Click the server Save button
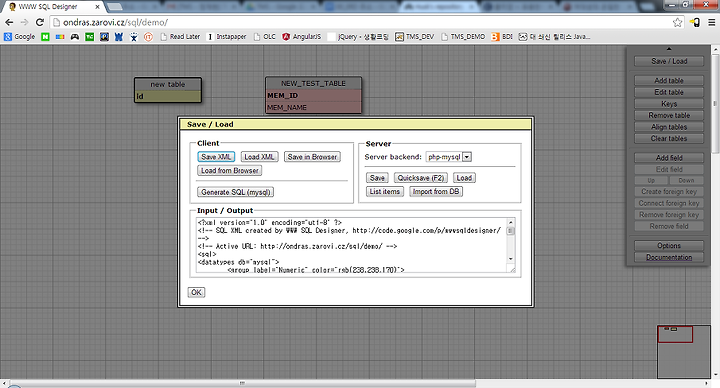 [377, 178]
